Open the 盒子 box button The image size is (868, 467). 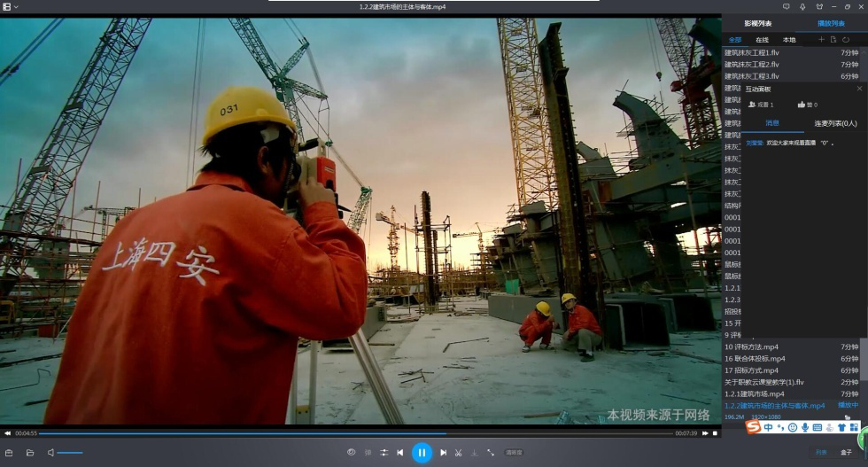click(846, 452)
